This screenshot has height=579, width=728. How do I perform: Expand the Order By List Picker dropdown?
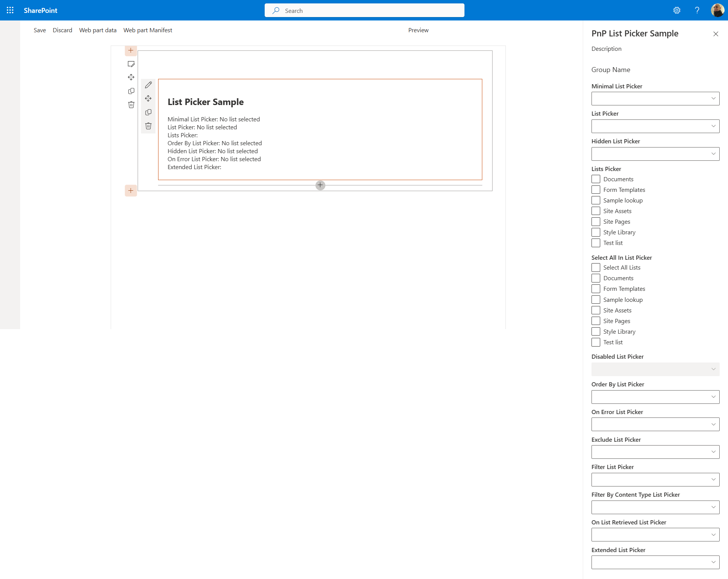[x=655, y=397]
